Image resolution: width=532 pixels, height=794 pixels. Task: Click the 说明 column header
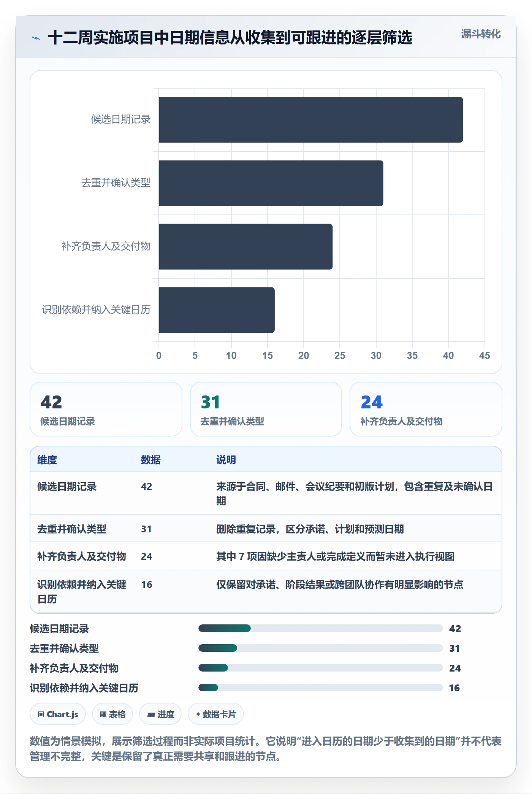click(x=226, y=460)
